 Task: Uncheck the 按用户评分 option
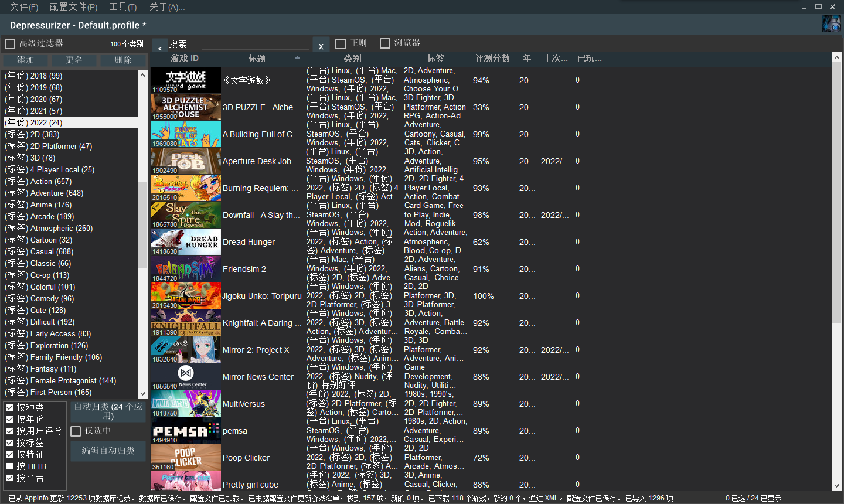pyautogui.click(x=10, y=431)
